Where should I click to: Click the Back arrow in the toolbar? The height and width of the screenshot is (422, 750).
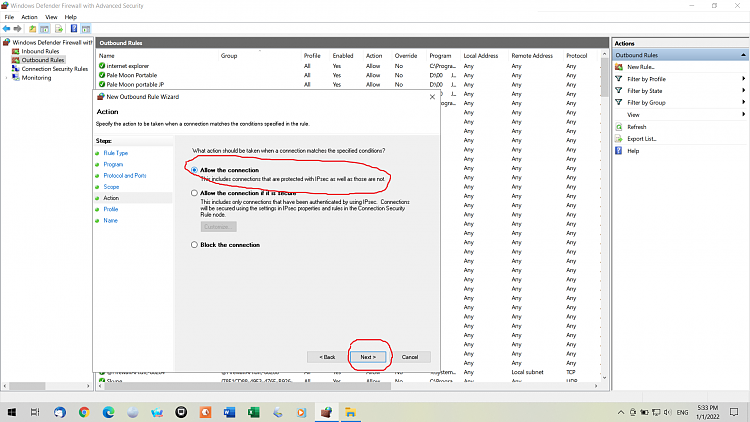pos(7,29)
